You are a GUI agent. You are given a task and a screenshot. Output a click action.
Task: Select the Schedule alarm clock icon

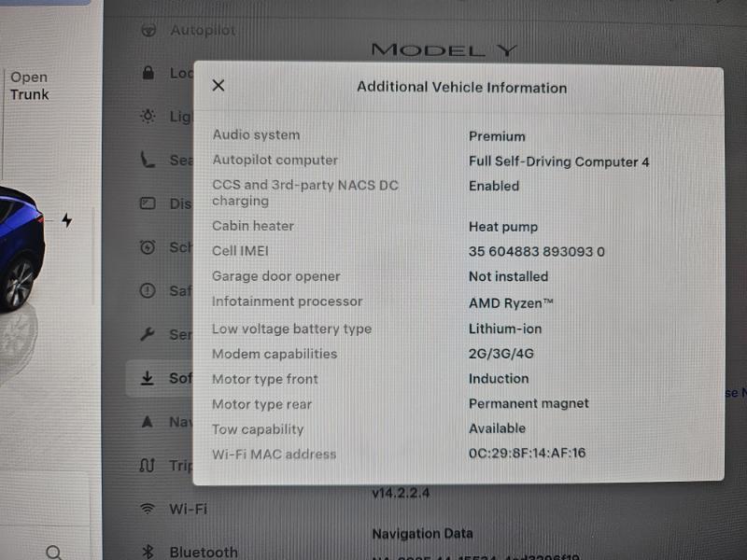pyautogui.click(x=148, y=247)
